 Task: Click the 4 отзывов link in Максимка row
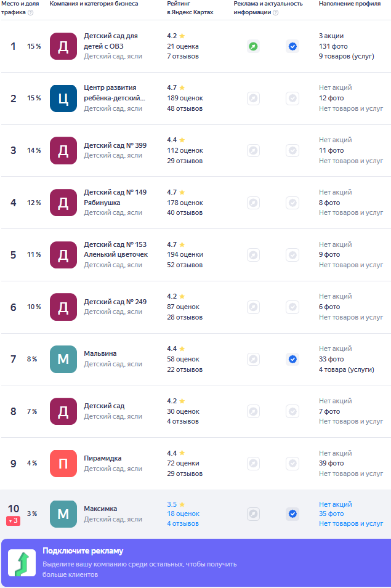pyautogui.click(x=183, y=523)
